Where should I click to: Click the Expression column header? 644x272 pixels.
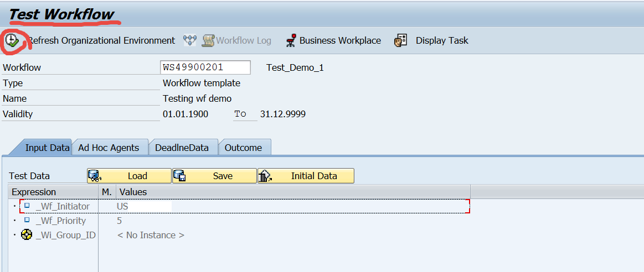coord(53,192)
